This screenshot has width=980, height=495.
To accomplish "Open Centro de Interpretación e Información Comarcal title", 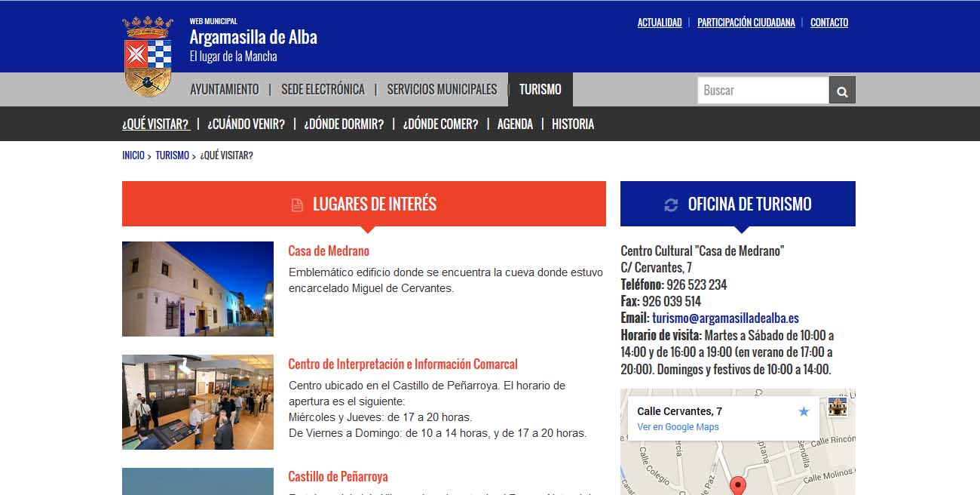I will click(403, 364).
